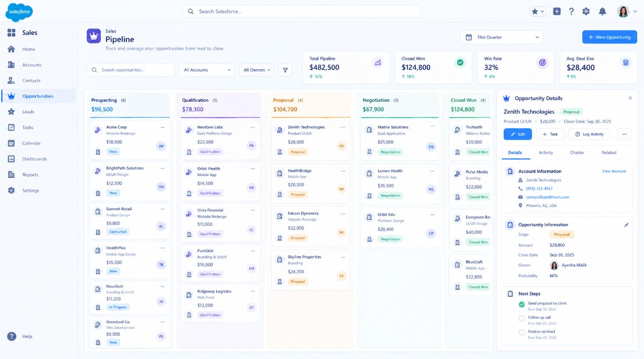644x359 pixels.
Task: Open setup gear icon in header
Action: pos(586,11)
